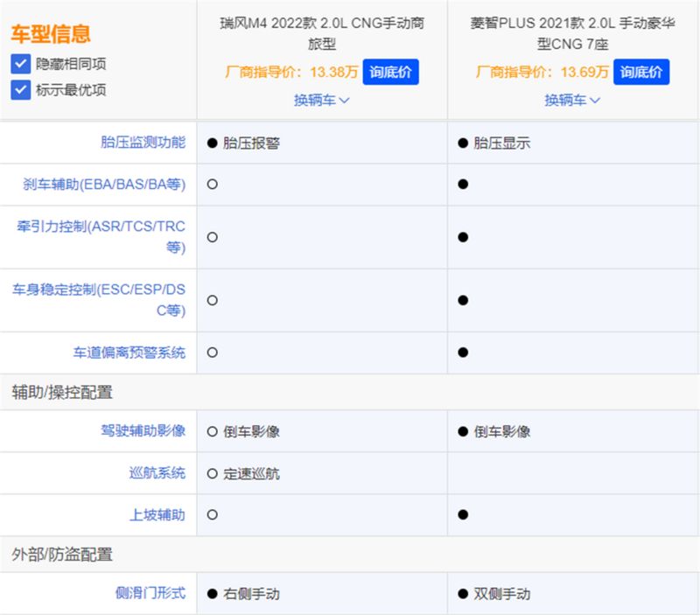
Task: Uncheck the 隐藏相同项 checkbox
Action: pos(20,64)
